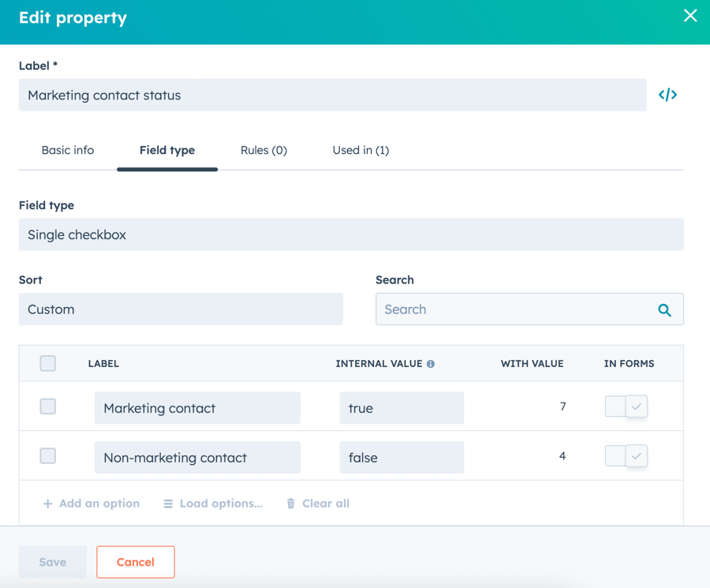Change the Sort option from Custom
The image size is (710, 588).
pyautogui.click(x=181, y=309)
